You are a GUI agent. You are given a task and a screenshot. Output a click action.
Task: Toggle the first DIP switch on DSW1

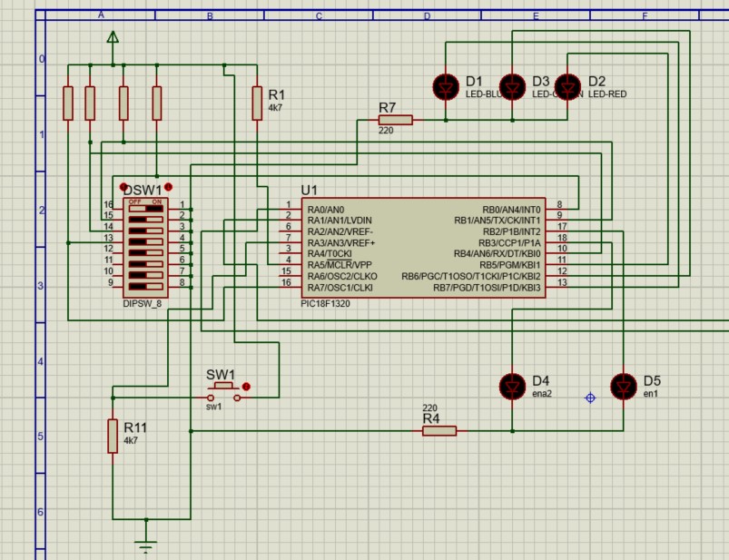point(145,207)
